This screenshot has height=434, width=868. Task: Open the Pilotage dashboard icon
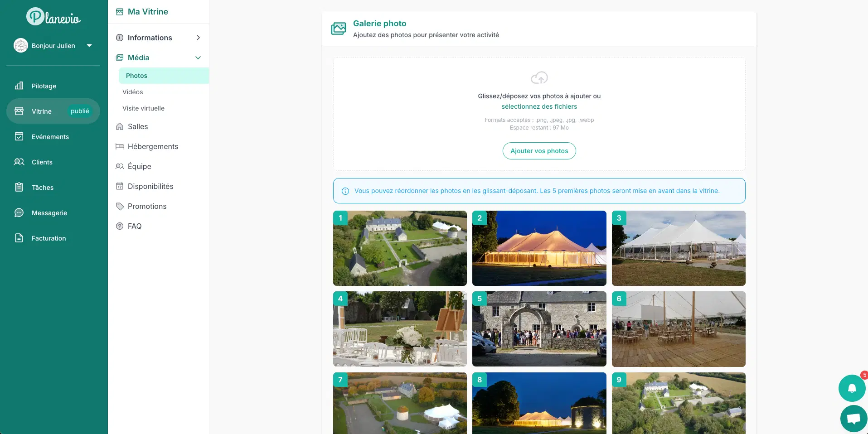(x=19, y=86)
